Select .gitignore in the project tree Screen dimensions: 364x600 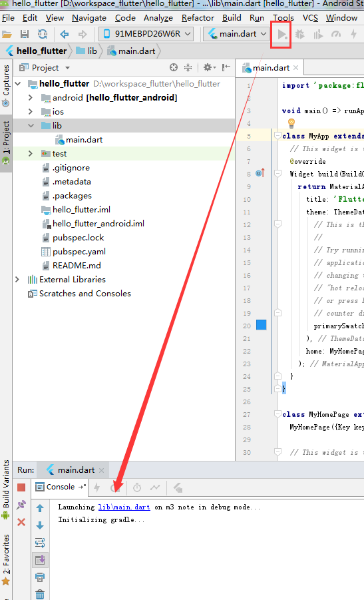pos(71,168)
